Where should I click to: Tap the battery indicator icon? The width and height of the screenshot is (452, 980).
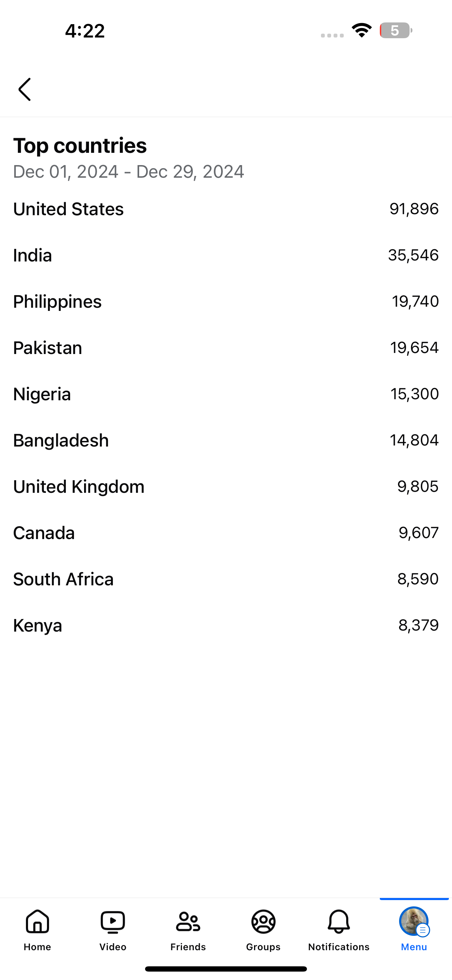pos(395,30)
